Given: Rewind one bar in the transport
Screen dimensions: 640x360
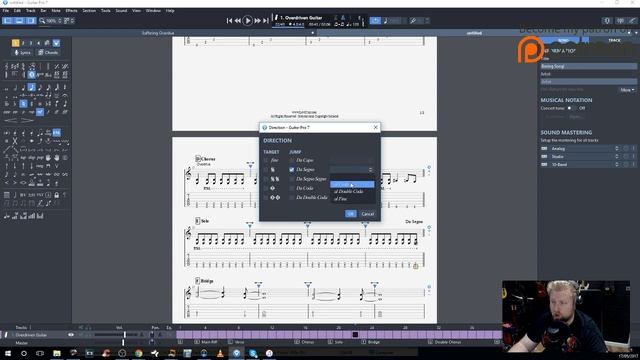Looking at the screenshot, I should [238, 20].
